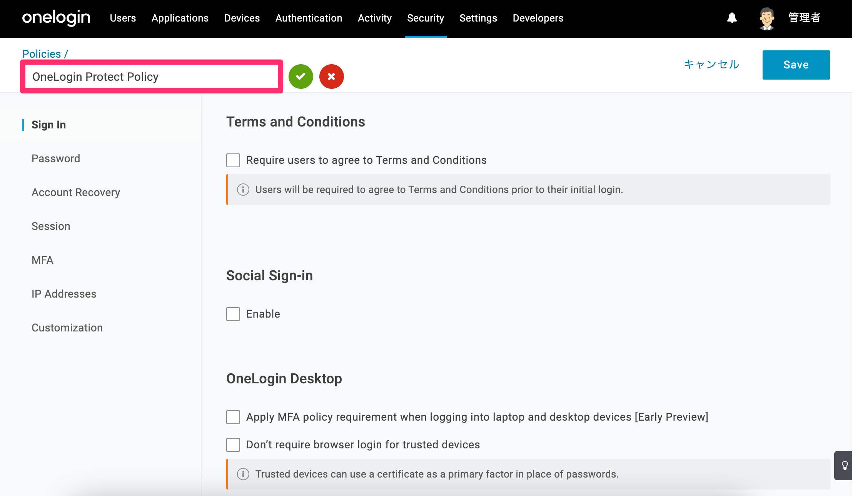868x496 pixels.
Task: Select the Sign In section
Action: pos(49,125)
